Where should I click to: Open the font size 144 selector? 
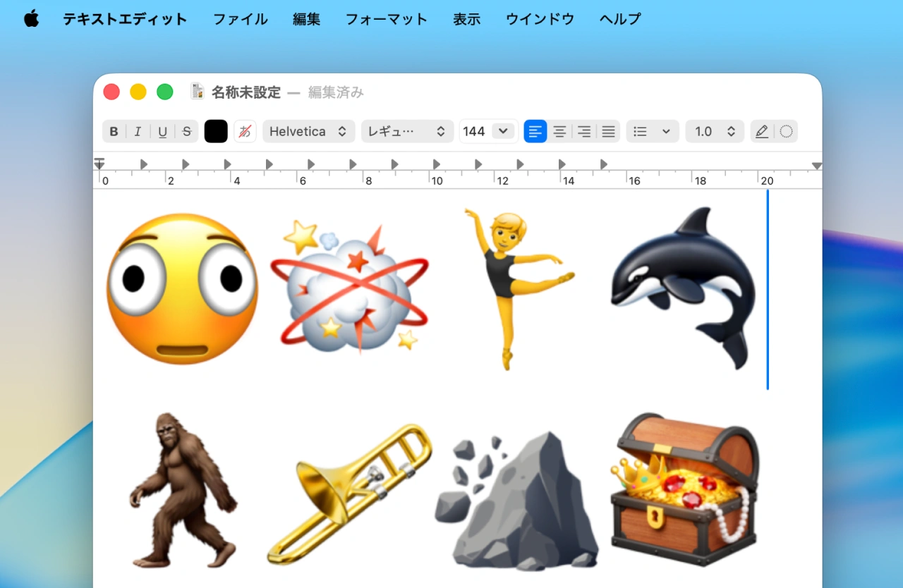(487, 131)
